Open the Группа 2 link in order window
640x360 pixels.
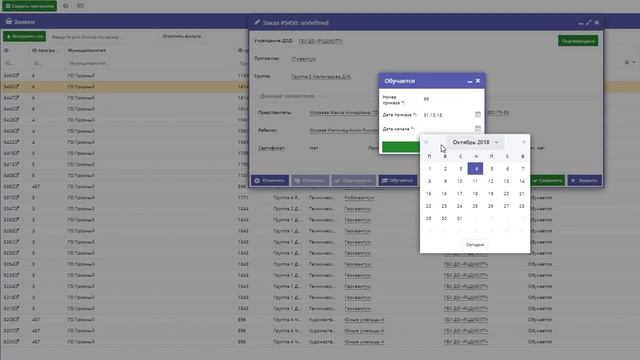point(321,77)
